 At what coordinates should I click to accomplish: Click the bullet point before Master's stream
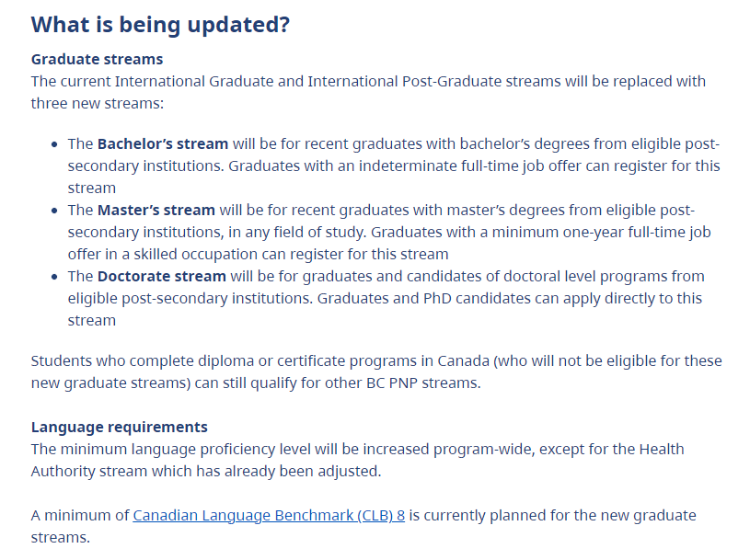click(x=54, y=211)
